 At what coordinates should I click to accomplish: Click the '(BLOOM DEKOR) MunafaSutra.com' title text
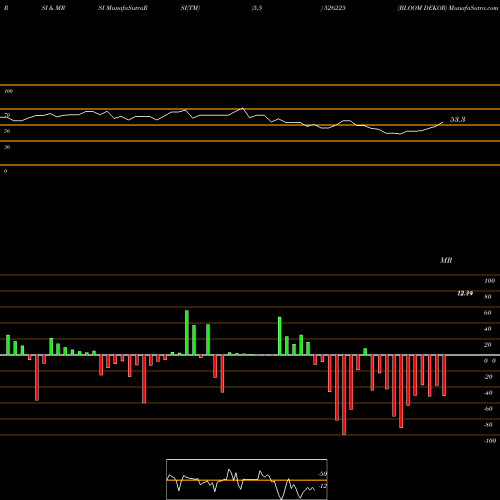448,8
